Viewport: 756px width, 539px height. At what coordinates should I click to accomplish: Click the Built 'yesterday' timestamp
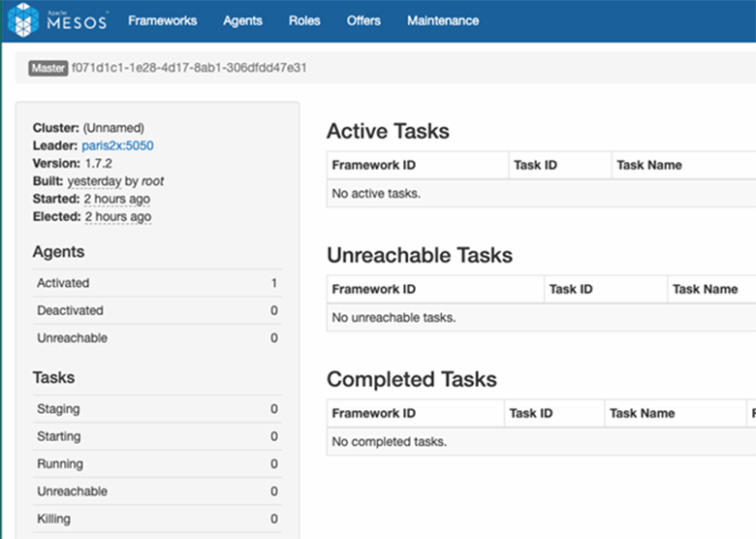pos(94,181)
